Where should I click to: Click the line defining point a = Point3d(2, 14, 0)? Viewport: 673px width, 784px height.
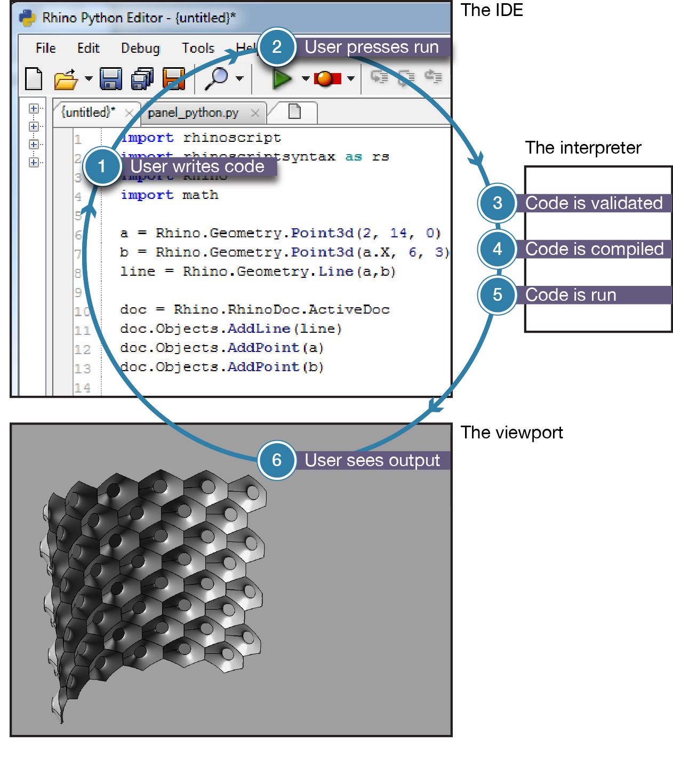[x=281, y=234]
